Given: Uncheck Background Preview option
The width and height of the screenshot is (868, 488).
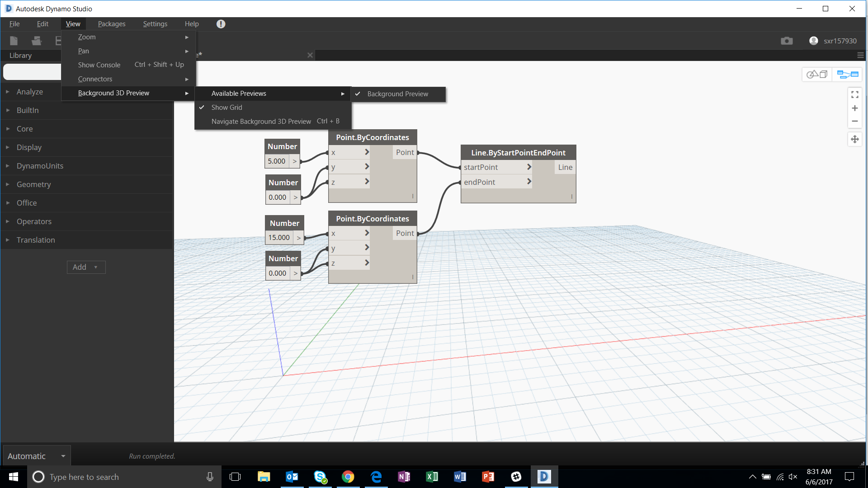Looking at the screenshot, I should tap(398, 94).
